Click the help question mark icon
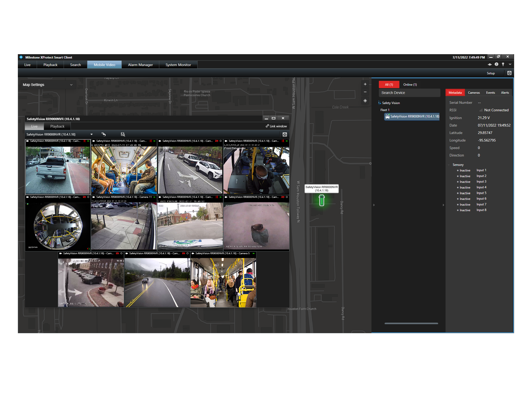Screen dimensions: 532x399 pyautogui.click(x=496, y=64)
